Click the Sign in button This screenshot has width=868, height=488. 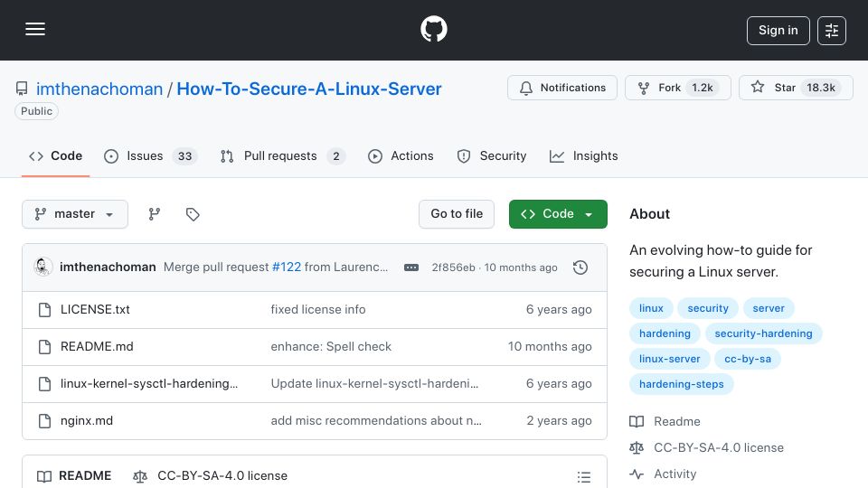[778, 31]
